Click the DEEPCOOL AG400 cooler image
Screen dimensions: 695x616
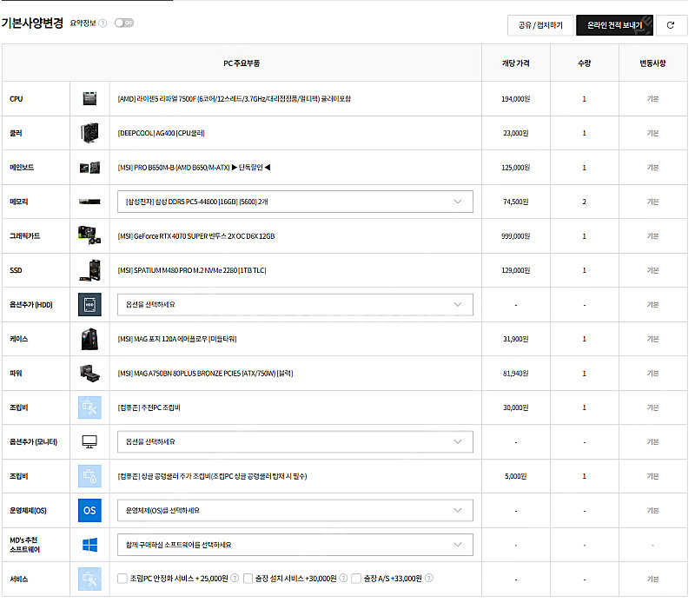(89, 133)
